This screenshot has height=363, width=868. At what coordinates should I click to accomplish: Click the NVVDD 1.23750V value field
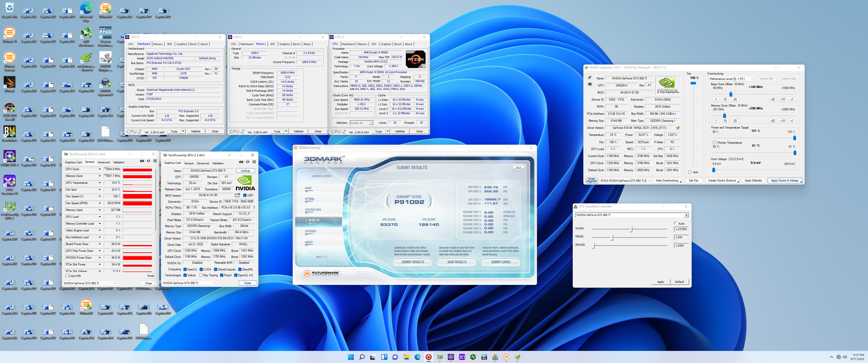tap(681, 229)
